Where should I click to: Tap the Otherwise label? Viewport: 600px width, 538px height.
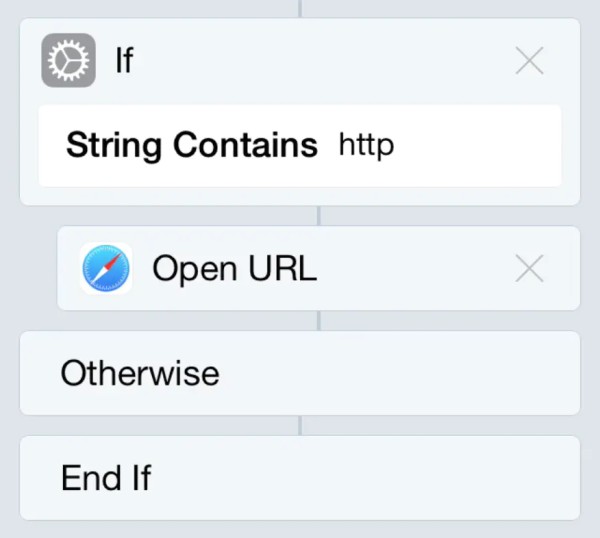140,373
